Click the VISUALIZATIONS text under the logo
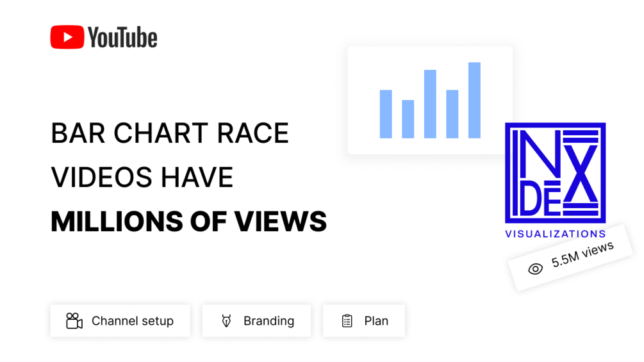 tap(555, 234)
